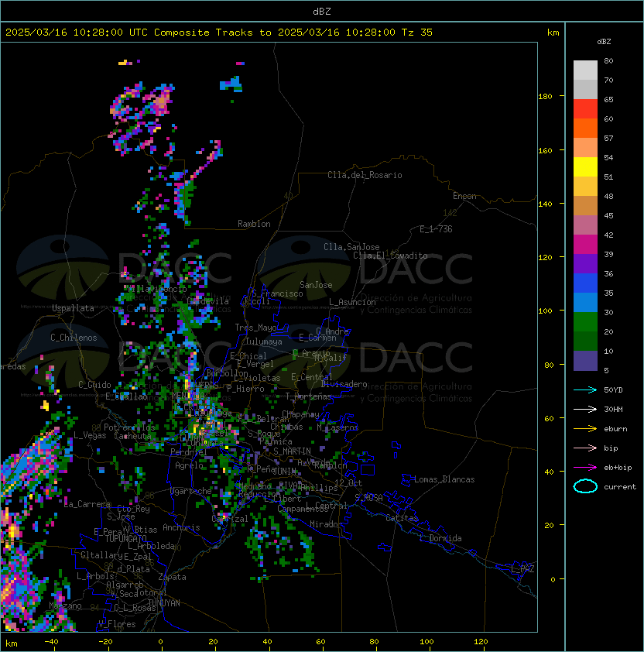This screenshot has height=652, width=644.
Task: Pick the light gray 70-80 dBZ swatch
Action: click(x=585, y=70)
